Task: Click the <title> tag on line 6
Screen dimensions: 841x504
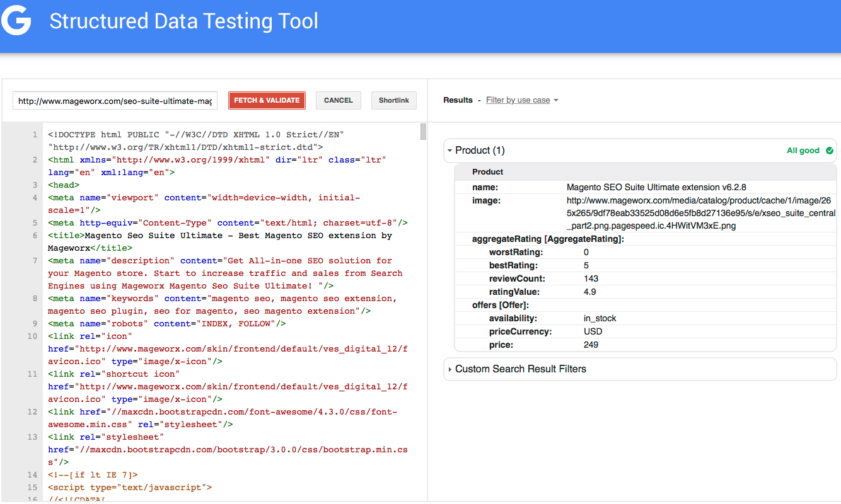Action: pos(220,242)
